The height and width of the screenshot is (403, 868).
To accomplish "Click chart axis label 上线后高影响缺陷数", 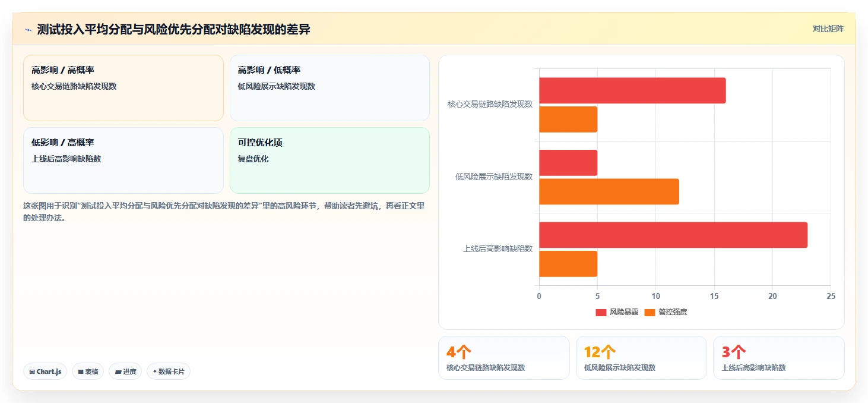I will tap(498, 248).
